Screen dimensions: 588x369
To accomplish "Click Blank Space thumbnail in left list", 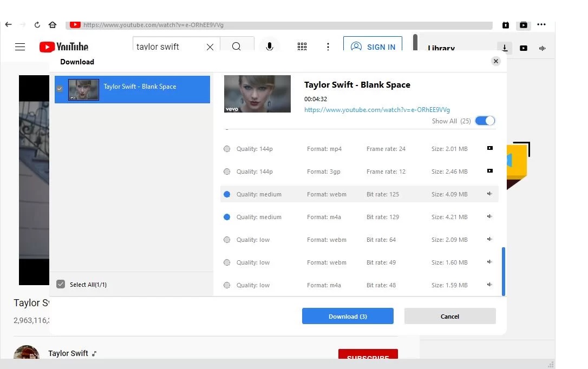I will pos(83,89).
